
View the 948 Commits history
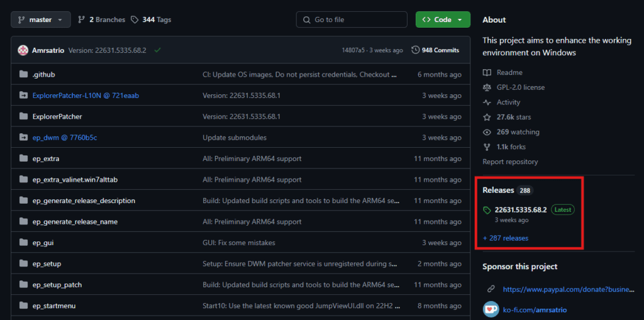pos(435,50)
